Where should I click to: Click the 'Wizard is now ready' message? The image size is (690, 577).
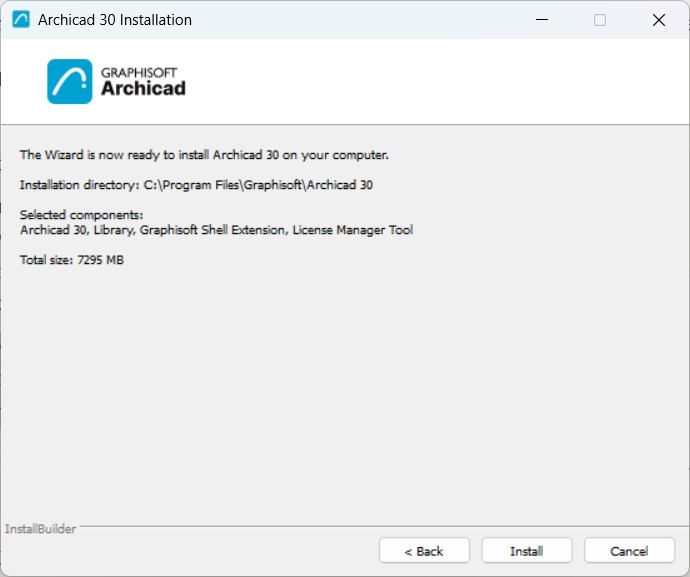coord(204,155)
